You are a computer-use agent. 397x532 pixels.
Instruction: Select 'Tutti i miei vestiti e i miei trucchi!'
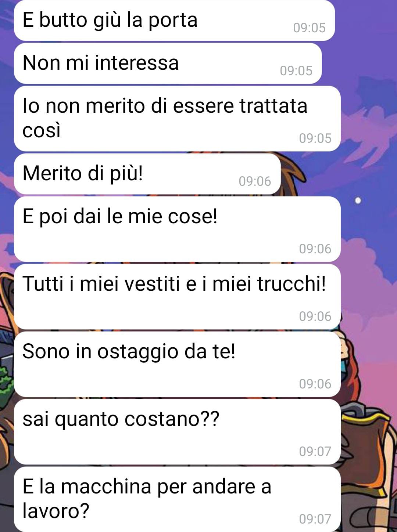177,297
